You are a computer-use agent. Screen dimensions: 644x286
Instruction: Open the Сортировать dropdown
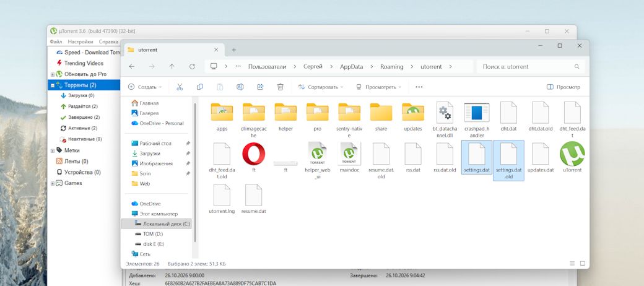click(321, 87)
